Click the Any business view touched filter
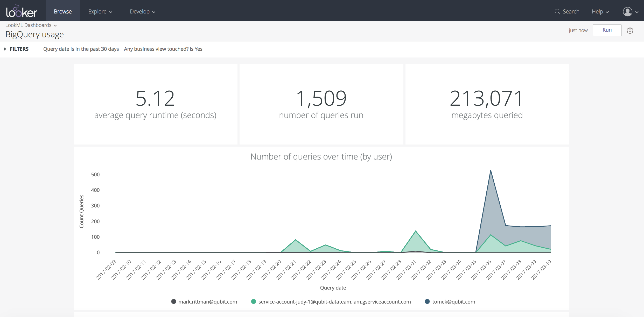644x317 pixels. coord(163,49)
